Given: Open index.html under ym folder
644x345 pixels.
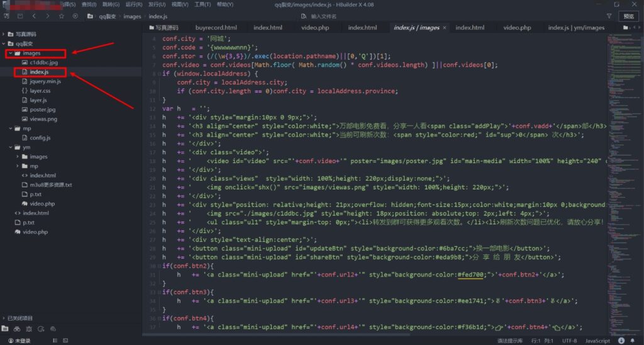Looking at the screenshot, I should pos(43,176).
